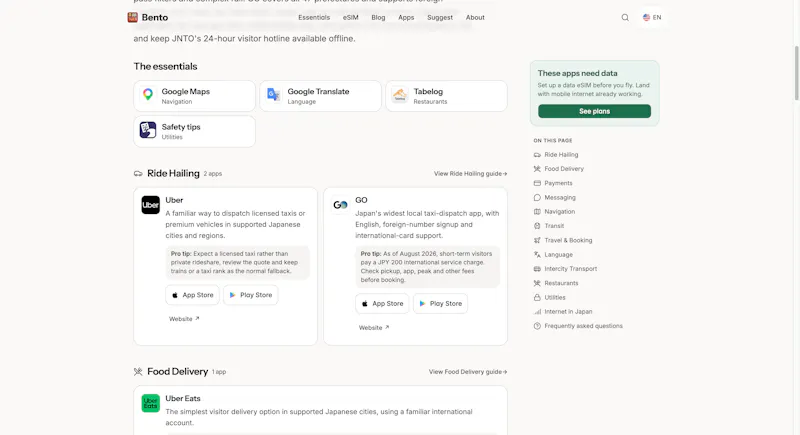Viewport: 800px width, 435px height.
Task: Click the "2 apps" count label
Action: [213, 174]
